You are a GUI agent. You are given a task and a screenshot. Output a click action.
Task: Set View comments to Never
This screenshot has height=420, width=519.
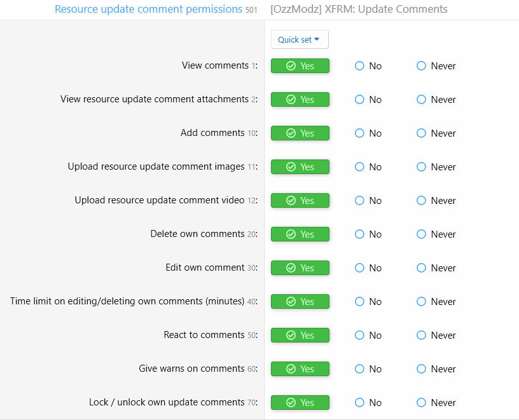click(436, 66)
